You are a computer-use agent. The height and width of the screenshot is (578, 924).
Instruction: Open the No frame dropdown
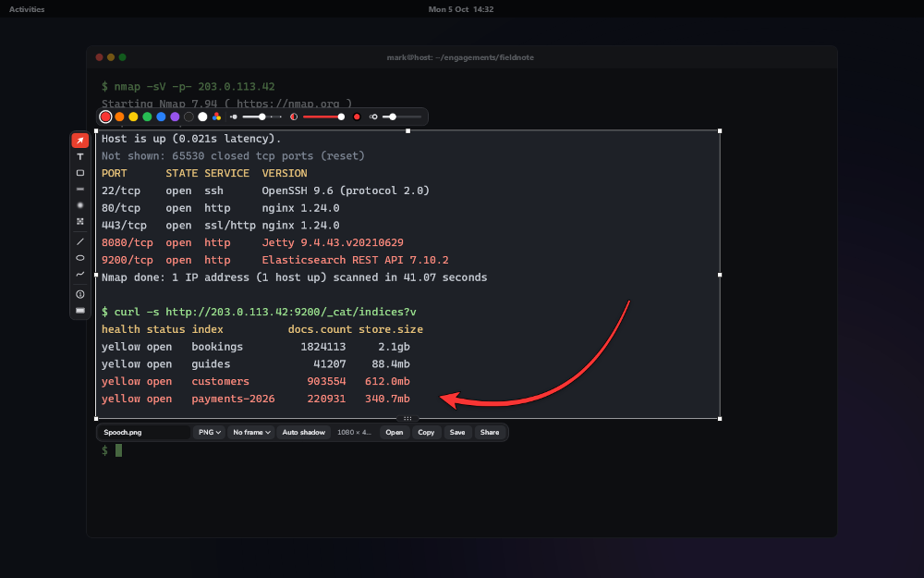[251, 432]
